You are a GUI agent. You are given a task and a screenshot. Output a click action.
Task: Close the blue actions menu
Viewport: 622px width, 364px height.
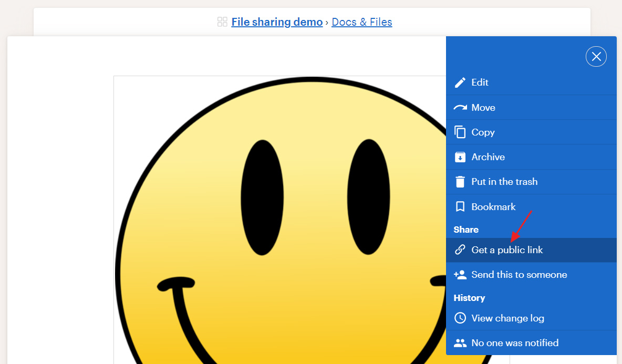[x=596, y=57]
